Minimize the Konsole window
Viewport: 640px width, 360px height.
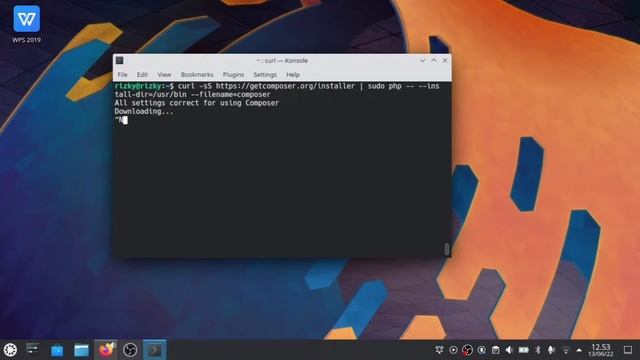point(422,60)
